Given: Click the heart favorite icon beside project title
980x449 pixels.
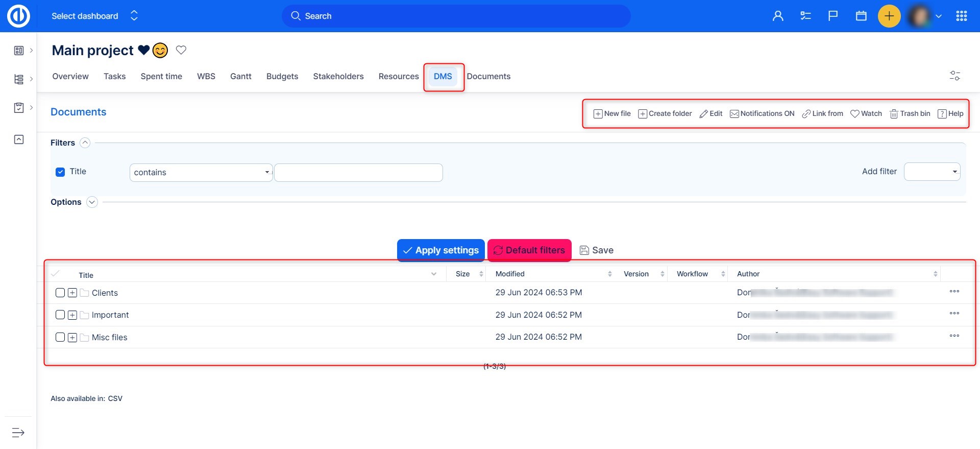Looking at the screenshot, I should [x=181, y=50].
